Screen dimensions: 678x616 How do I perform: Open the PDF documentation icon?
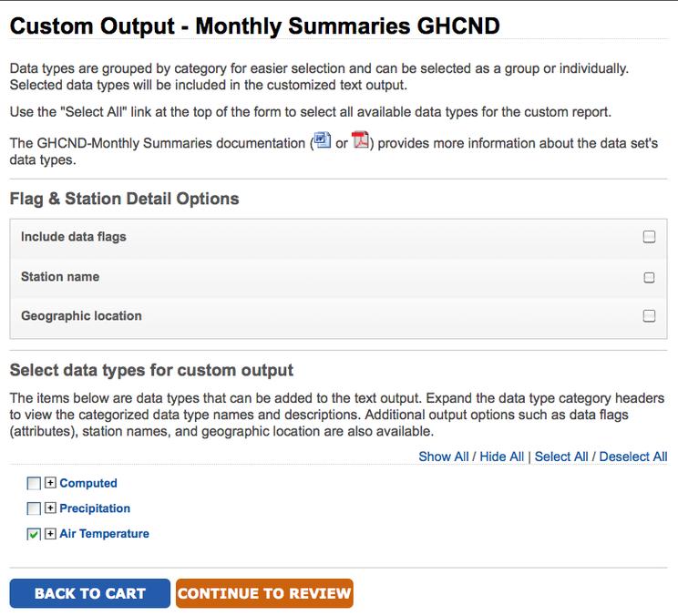360,142
